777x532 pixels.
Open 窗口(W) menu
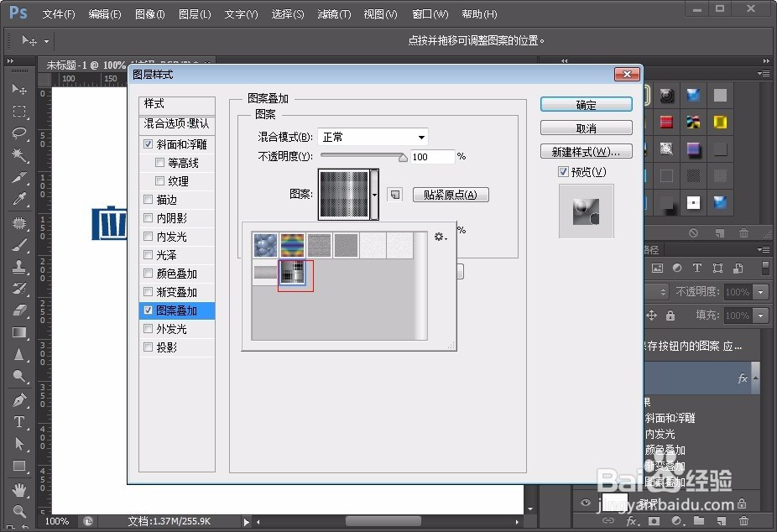click(x=430, y=14)
